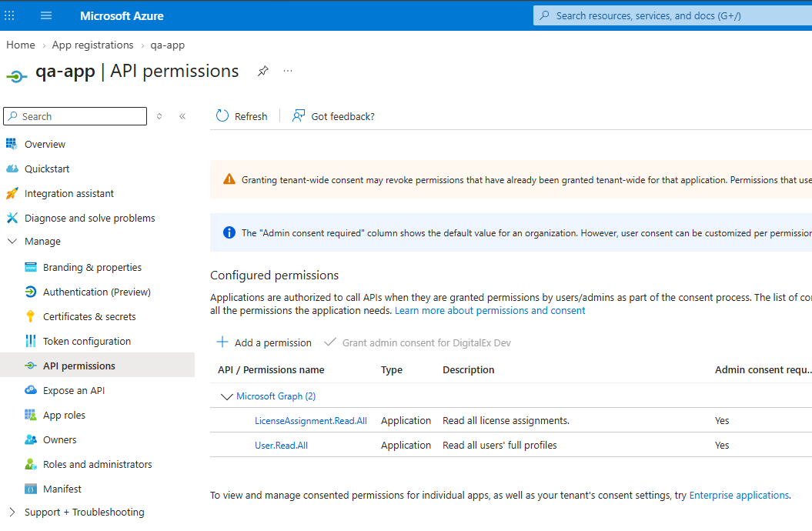
Task: Click Add a permission button
Action: click(264, 342)
